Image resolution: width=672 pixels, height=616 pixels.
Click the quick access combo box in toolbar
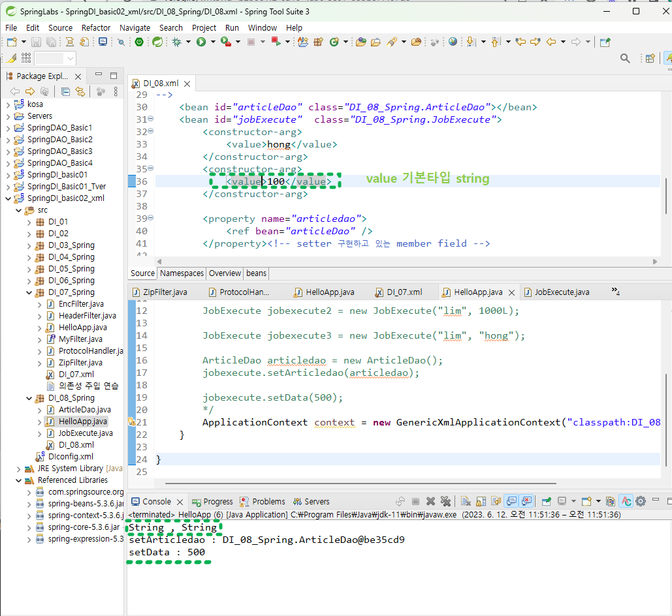point(56,58)
